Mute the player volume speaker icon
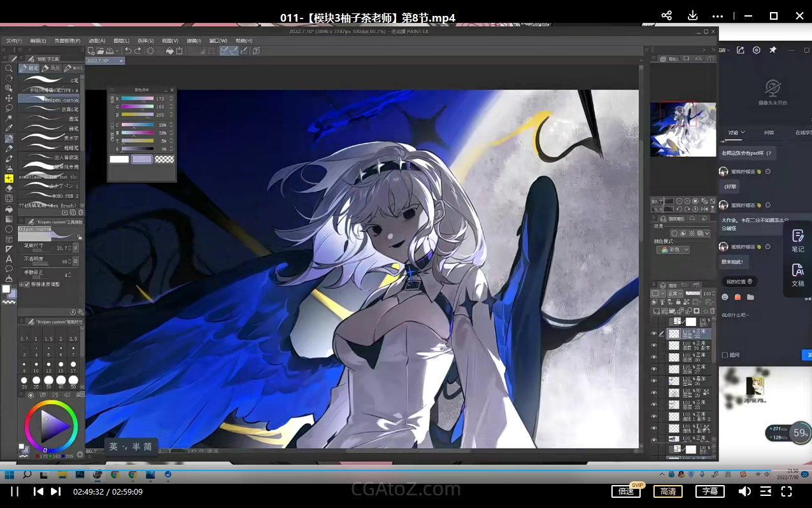Viewport: 812px width, 508px height. pyautogui.click(x=744, y=491)
